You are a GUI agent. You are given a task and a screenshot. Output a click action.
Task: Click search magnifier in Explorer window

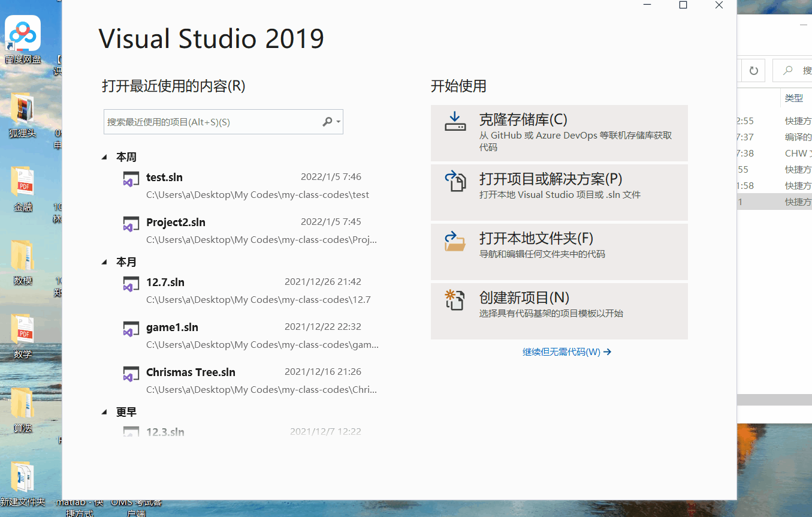click(787, 71)
